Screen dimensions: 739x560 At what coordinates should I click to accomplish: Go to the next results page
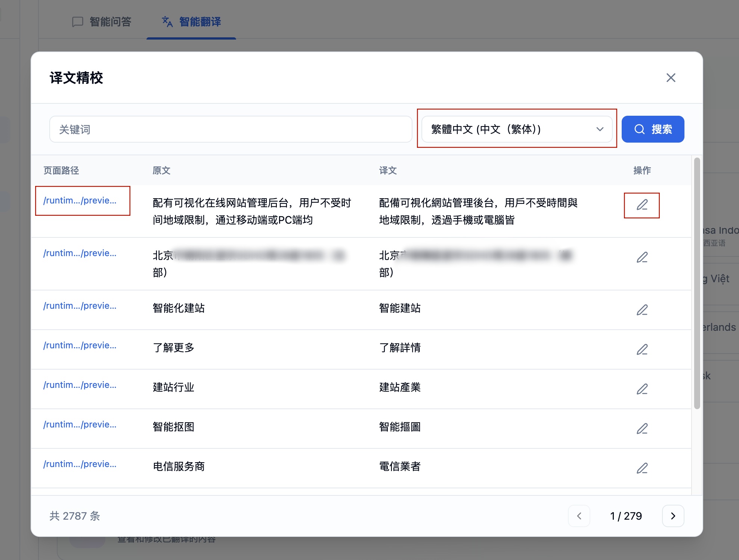673,516
